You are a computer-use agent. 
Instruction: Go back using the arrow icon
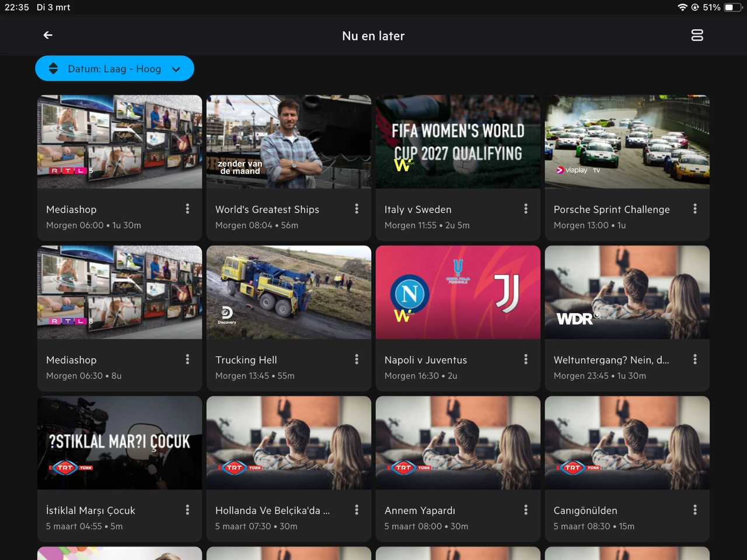pyautogui.click(x=48, y=36)
